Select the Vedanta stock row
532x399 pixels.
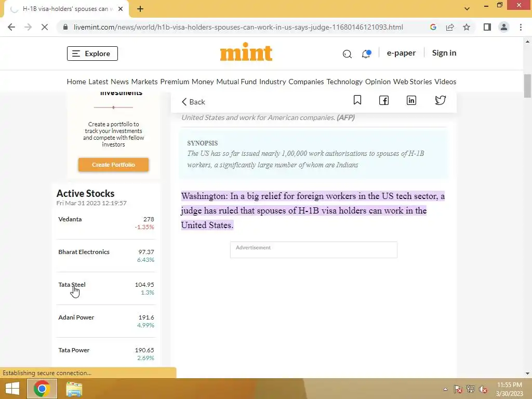(106, 223)
